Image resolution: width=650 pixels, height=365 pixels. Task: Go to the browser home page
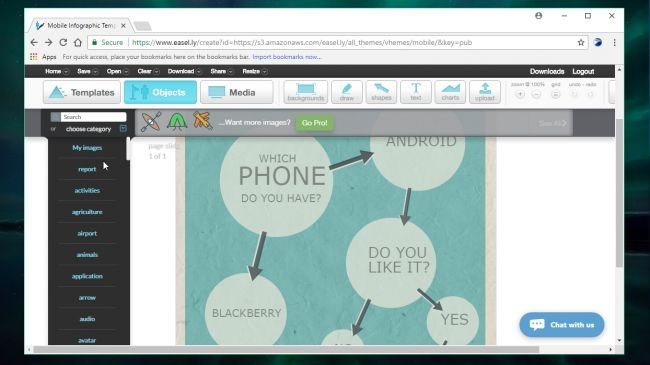pos(78,42)
